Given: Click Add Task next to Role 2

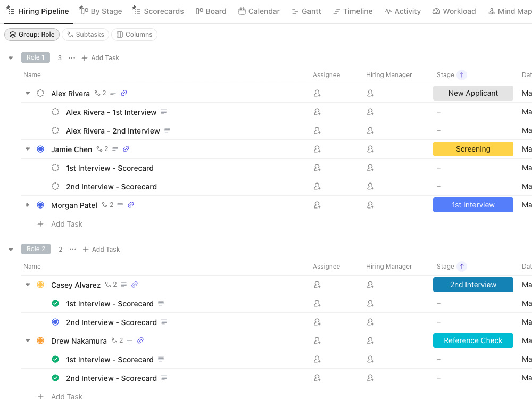Looking at the screenshot, I should coord(101,249).
